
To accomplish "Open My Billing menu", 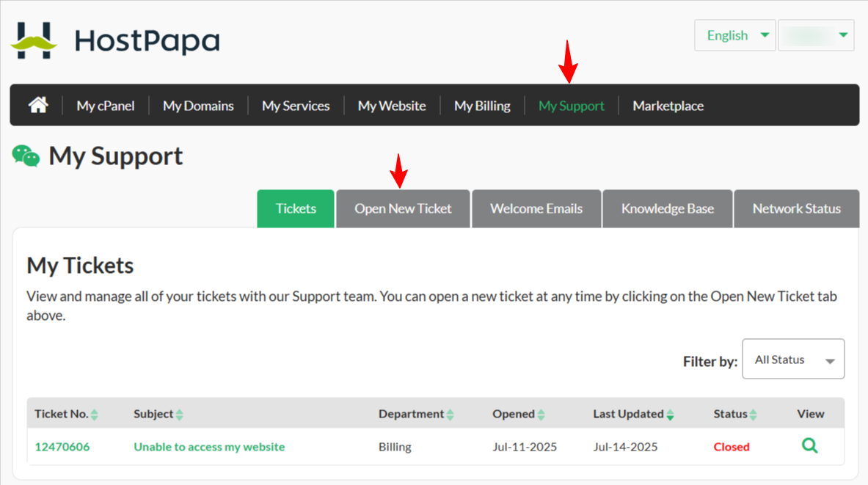I will click(x=482, y=106).
